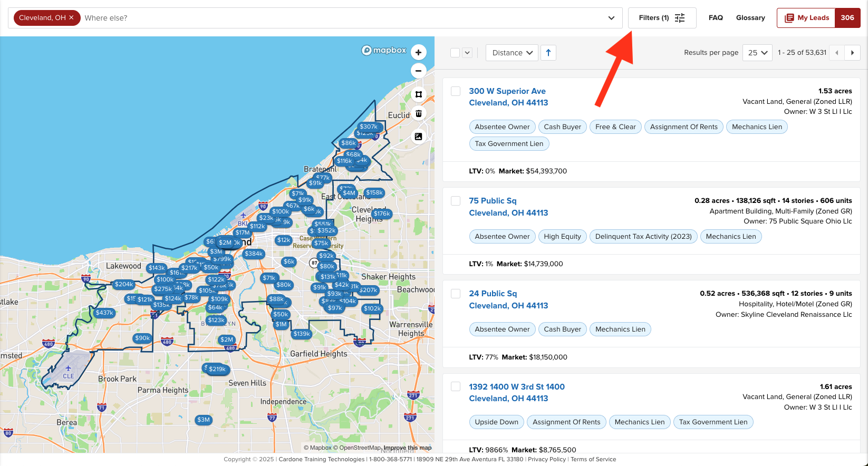Open the Filters panel
868x466 pixels.
662,18
